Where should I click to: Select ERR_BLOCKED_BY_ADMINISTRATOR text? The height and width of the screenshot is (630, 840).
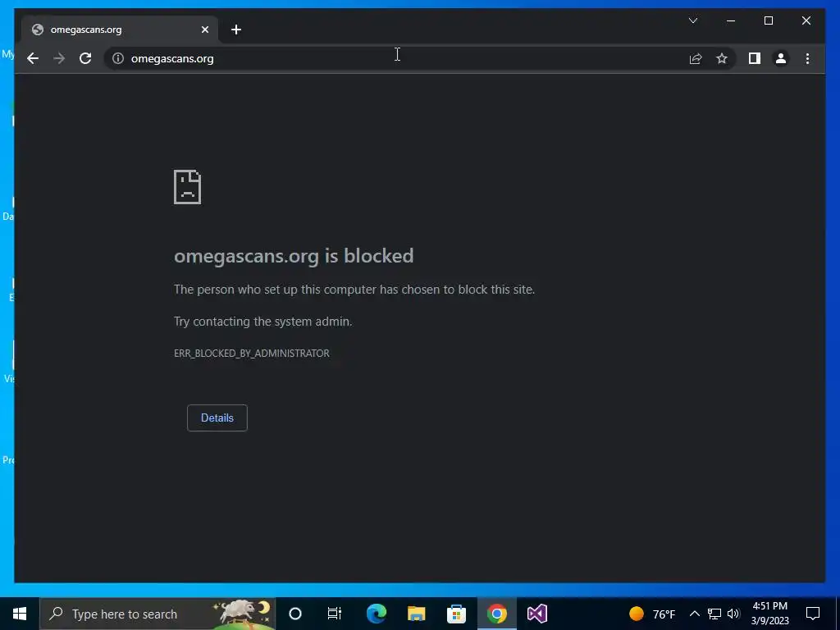[x=252, y=354]
